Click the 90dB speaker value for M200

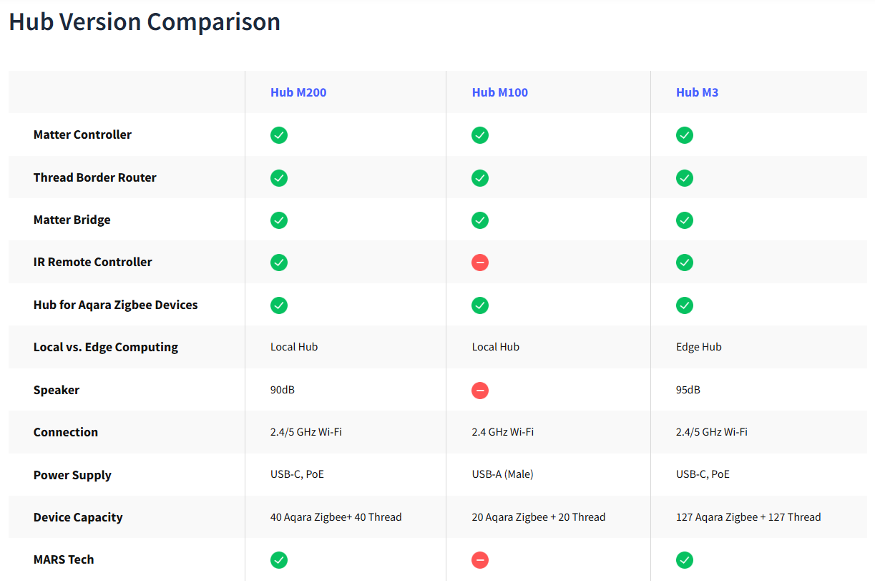(x=283, y=390)
